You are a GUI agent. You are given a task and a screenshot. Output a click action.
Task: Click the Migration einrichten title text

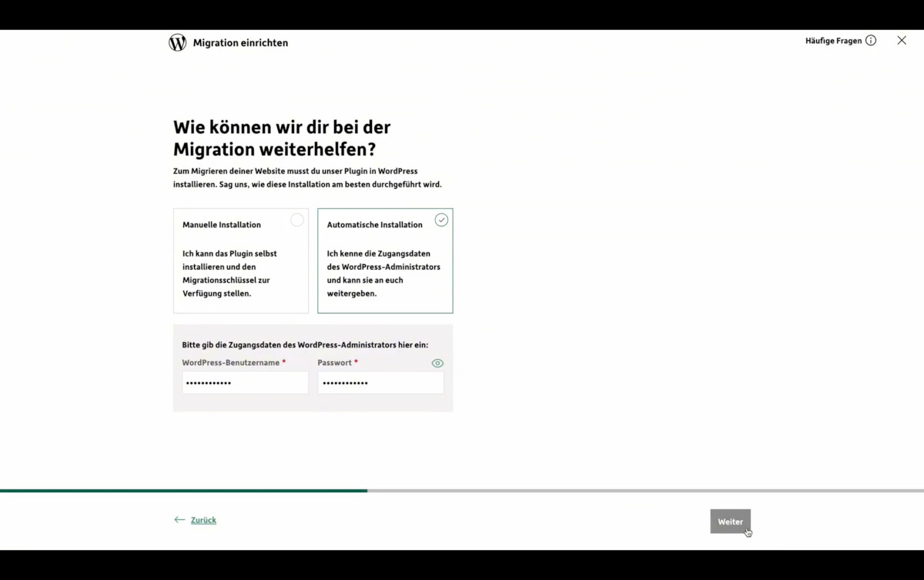240,43
